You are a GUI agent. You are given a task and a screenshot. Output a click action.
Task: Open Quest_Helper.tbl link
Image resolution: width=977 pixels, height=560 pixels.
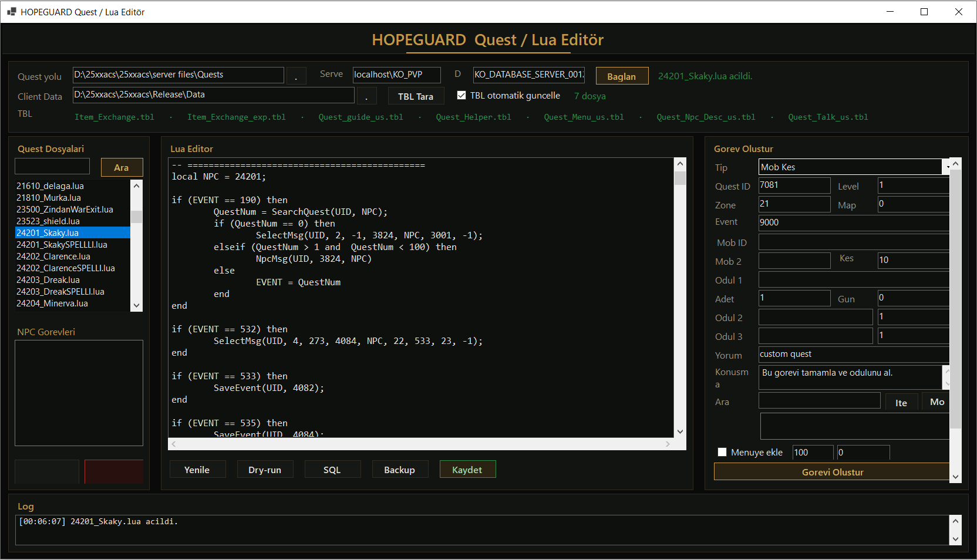(x=474, y=117)
